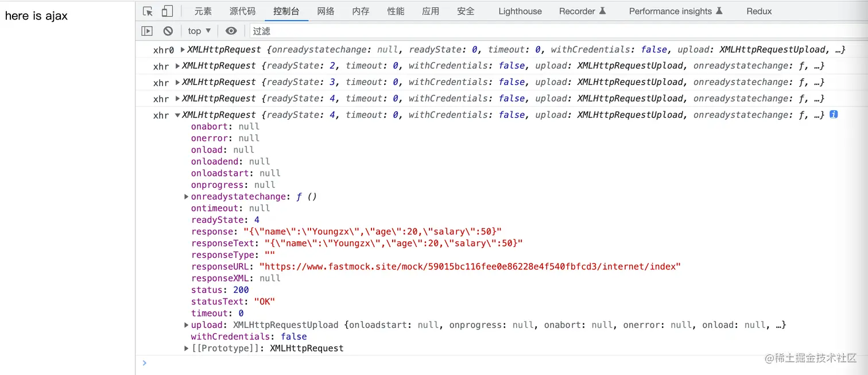Screen dimensions: 868x375
Task: Switch to the Redux tab
Action: coord(759,11)
